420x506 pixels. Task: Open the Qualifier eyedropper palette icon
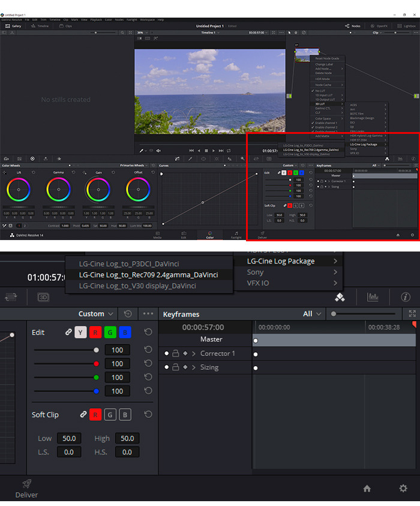click(x=190, y=159)
